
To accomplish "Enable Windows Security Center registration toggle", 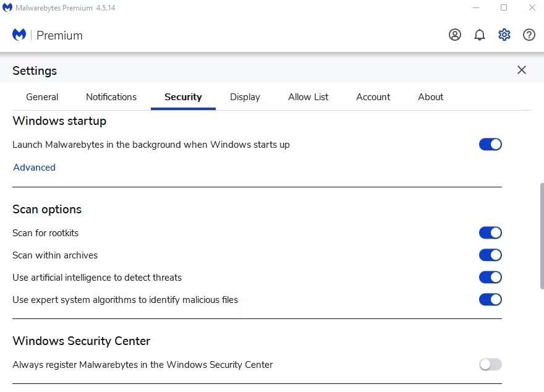I will point(490,365).
